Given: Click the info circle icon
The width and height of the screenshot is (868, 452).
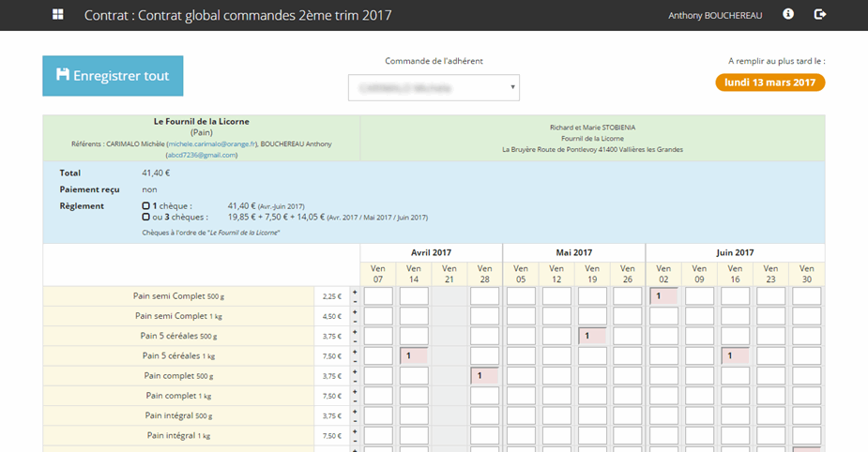Looking at the screenshot, I should [x=788, y=14].
